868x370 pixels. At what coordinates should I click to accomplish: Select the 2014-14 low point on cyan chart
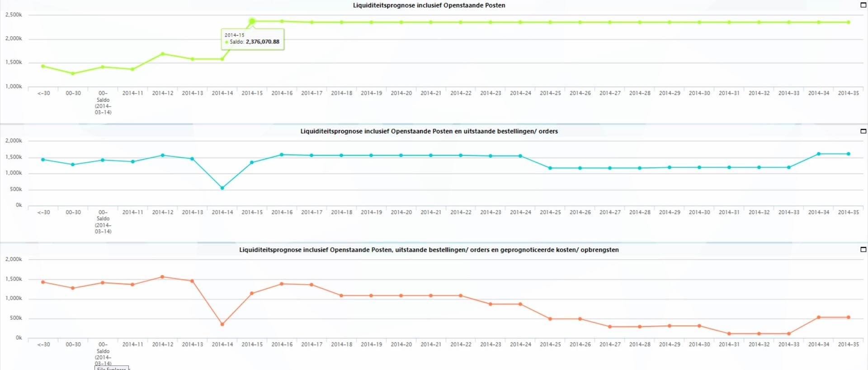click(222, 188)
